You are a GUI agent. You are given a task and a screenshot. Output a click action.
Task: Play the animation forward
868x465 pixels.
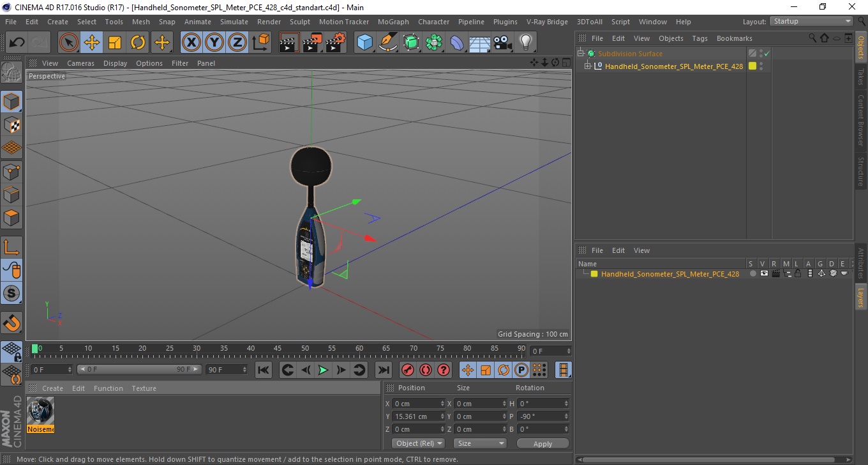point(323,370)
